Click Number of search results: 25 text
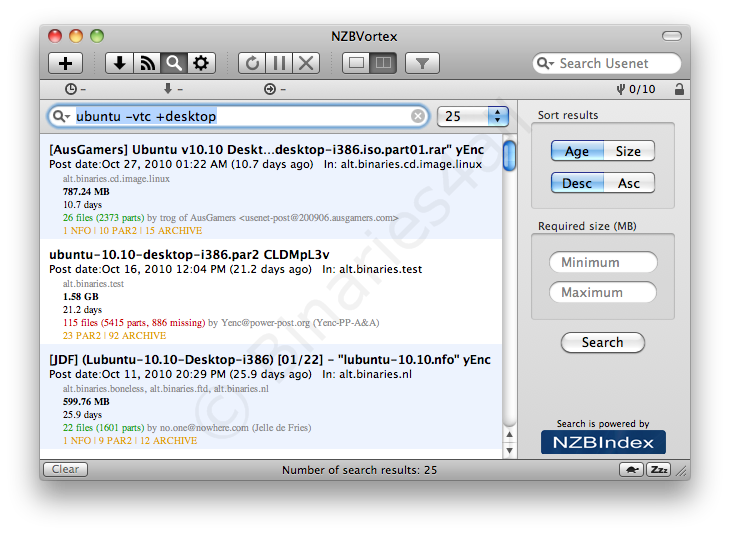The width and height of the screenshot is (730, 535). click(359, 470)
